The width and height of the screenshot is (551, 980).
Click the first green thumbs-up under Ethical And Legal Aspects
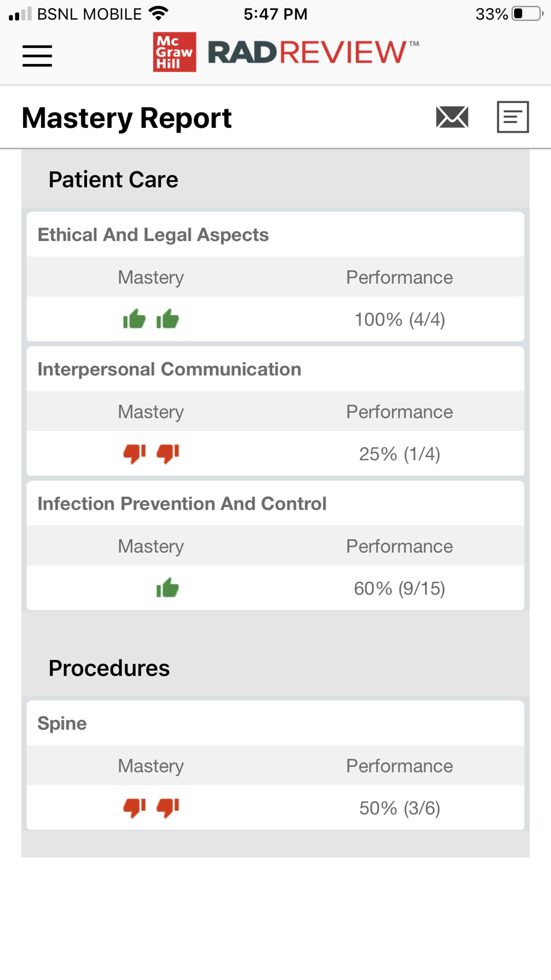click(134, 319)
